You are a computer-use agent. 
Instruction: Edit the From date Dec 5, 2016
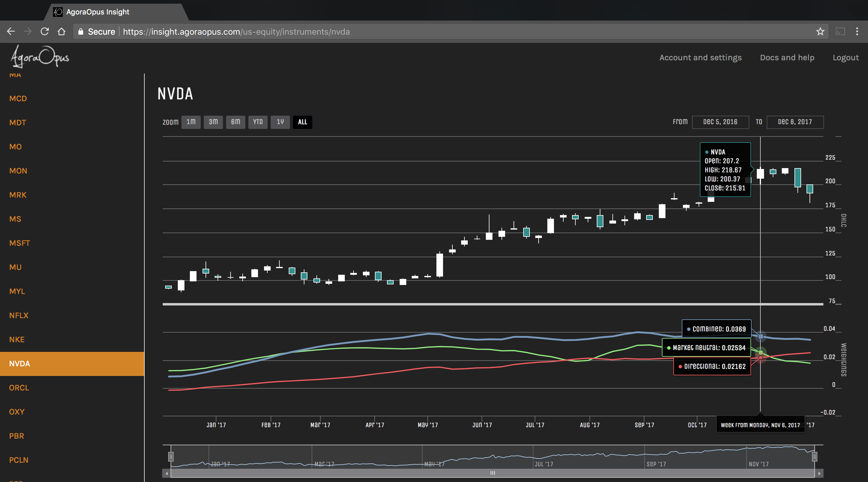(720, 122)
